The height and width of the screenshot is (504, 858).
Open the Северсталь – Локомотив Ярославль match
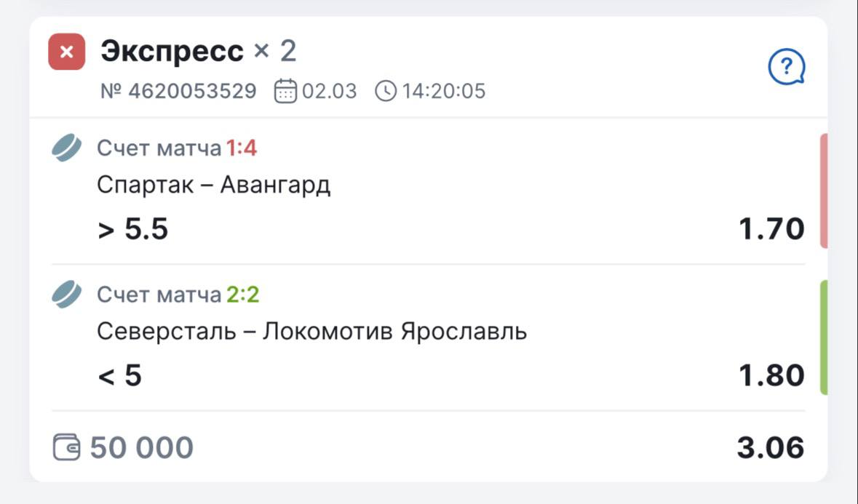[x=311, y=332]
